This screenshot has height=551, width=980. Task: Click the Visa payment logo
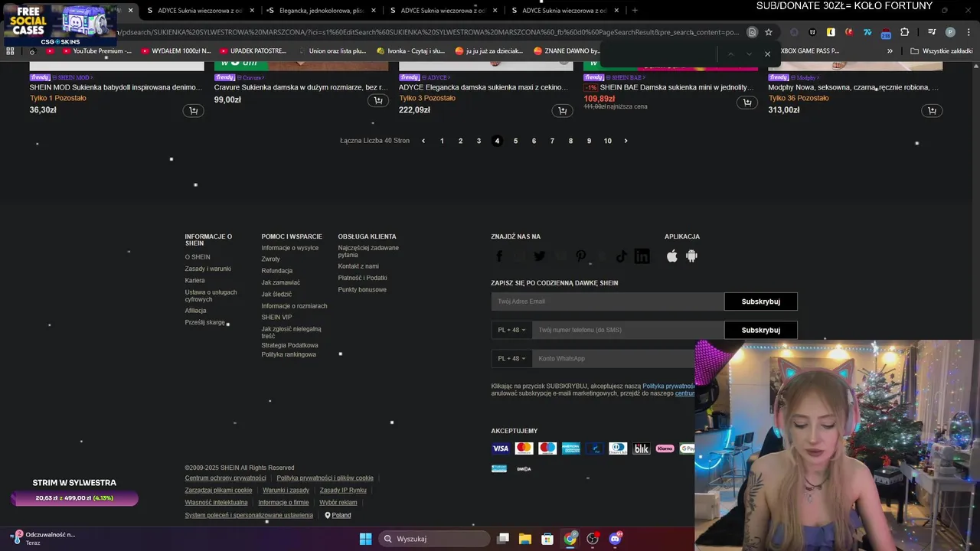(x=500, y=448)
